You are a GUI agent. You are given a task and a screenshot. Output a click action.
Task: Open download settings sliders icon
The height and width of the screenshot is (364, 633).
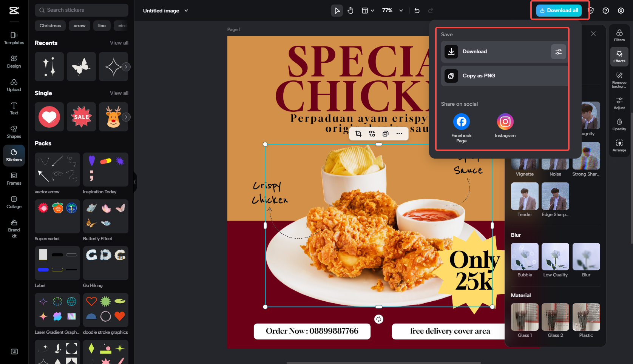tap(558, 52)
